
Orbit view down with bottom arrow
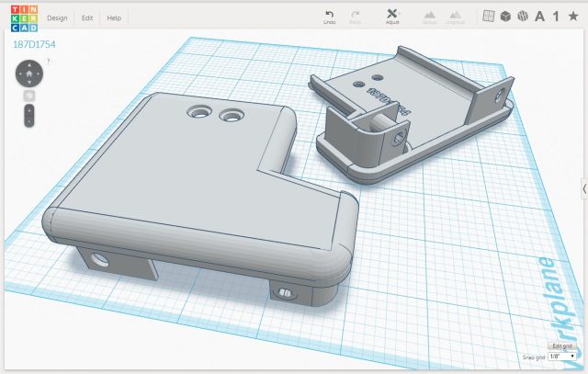pyautogui.click(x=29, y=83)
